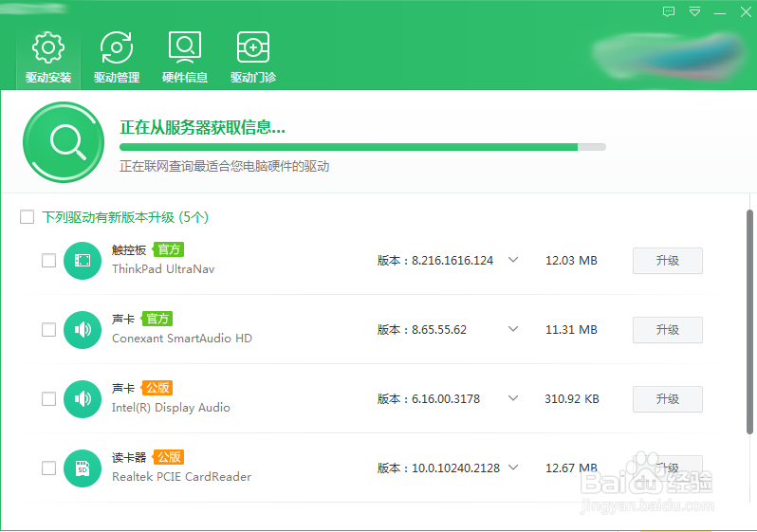Screen dimensions: 757x532
Task: Click the 公版 badge next to 读卡器
Action: click(x=169, y=457)
